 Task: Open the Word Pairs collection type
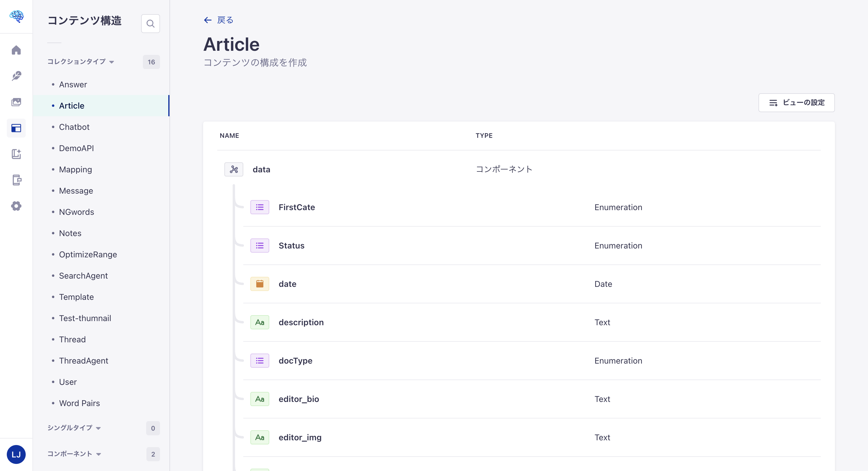79,403
